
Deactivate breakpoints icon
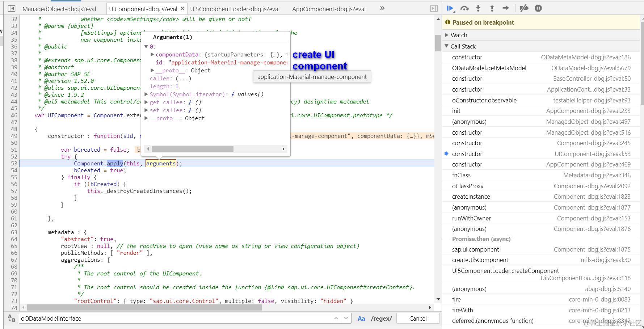(524, 8)
